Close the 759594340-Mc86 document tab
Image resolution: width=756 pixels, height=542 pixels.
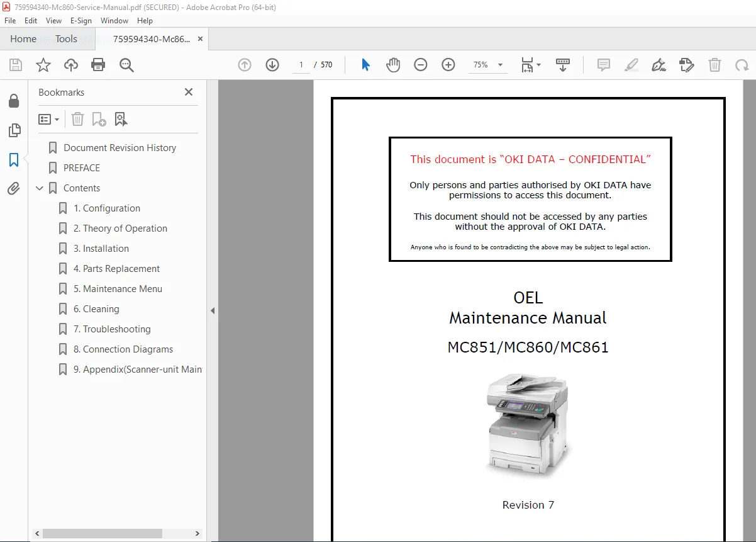200,39
